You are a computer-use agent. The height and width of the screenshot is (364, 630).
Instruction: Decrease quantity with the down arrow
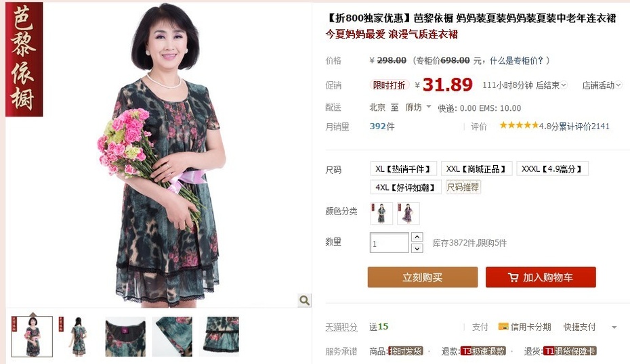(417, 248)
